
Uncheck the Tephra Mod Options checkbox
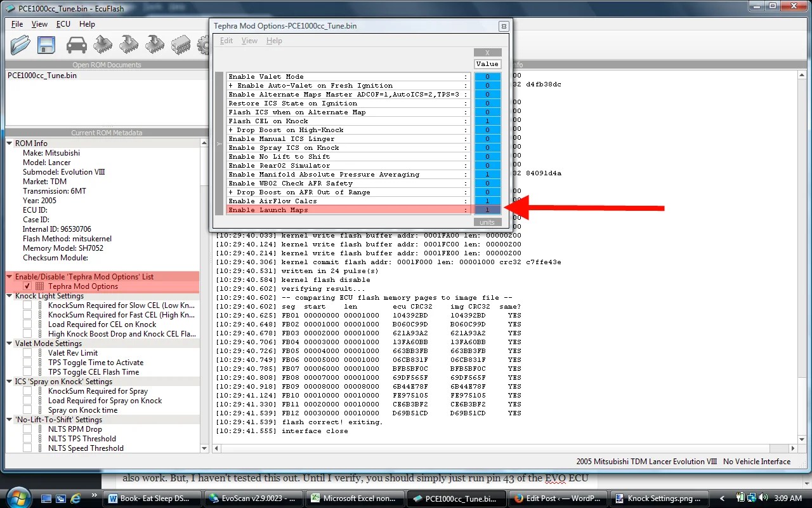27,286
